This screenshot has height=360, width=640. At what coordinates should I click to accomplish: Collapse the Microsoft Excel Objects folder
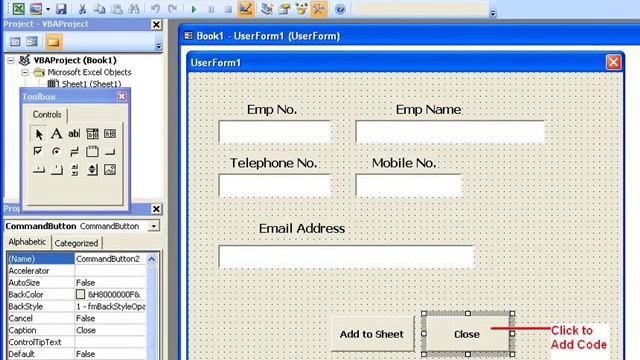(x=25, y=73)
